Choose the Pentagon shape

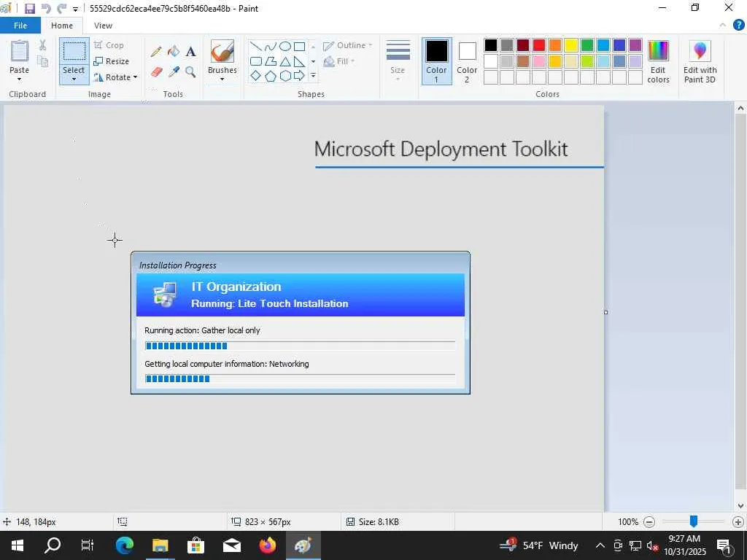[x=271, y=75]
